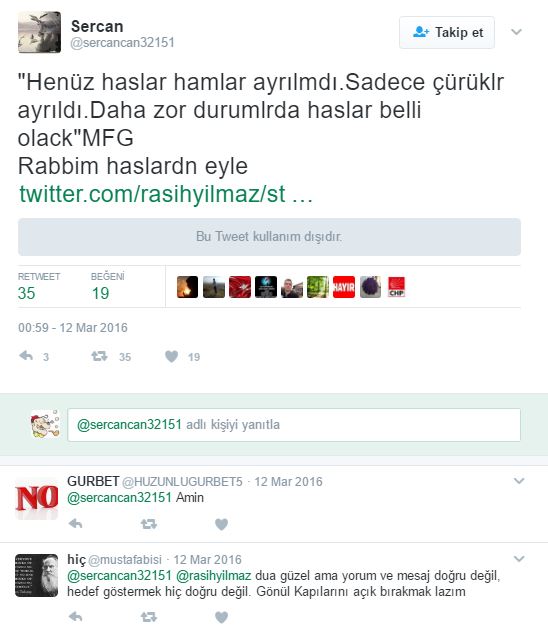Image resolution: width=548 pixels, height=635 pixels.
Task: Reply to GURBET's Amin comment
Action: [76, 524]
